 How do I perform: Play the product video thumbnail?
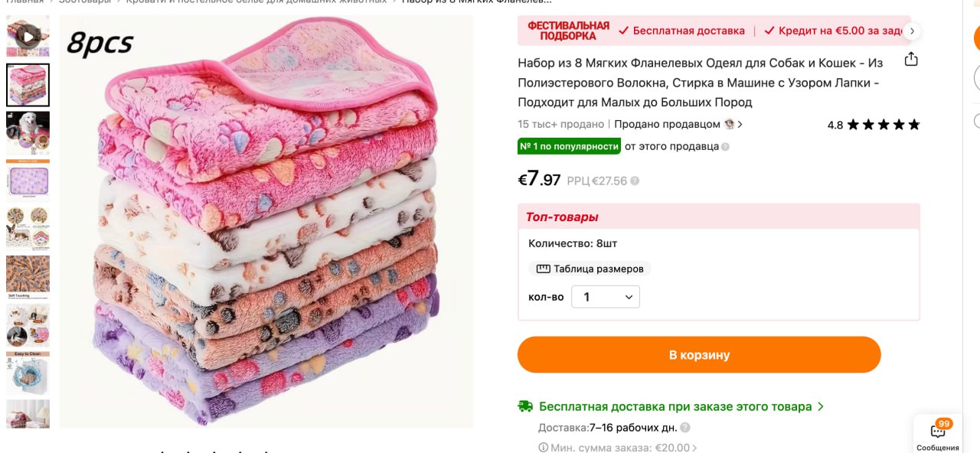point(28,35)
